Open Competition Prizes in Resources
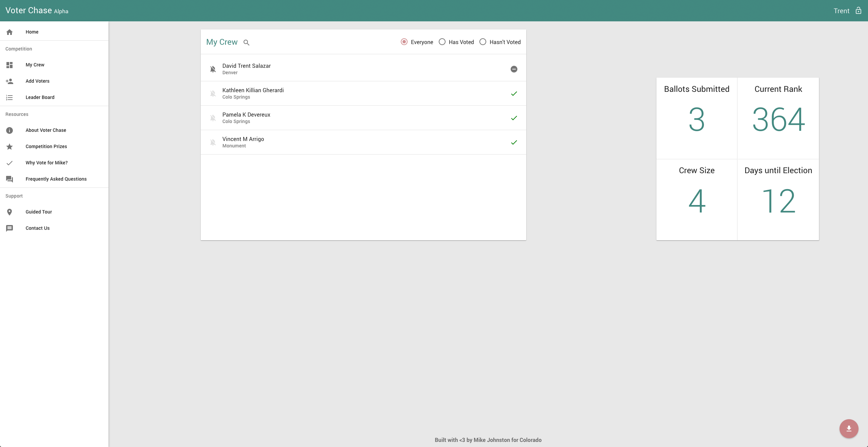The height and width of the screenshot is (447, 868). (x=46, y=146)
